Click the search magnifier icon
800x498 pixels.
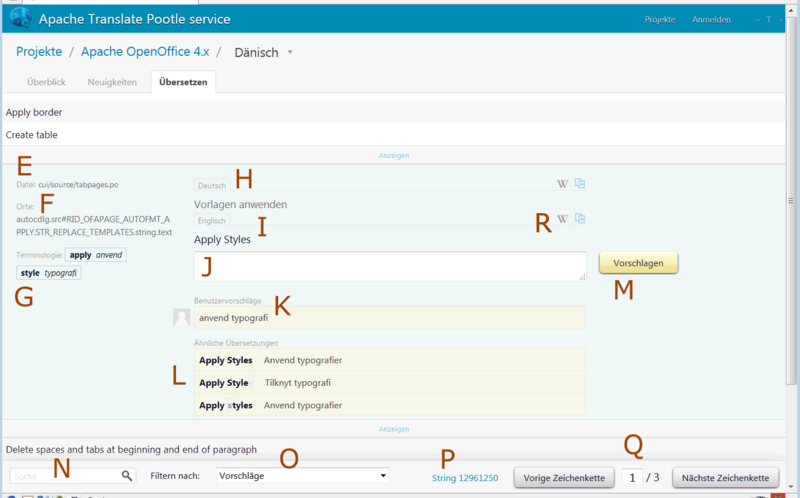127,477
